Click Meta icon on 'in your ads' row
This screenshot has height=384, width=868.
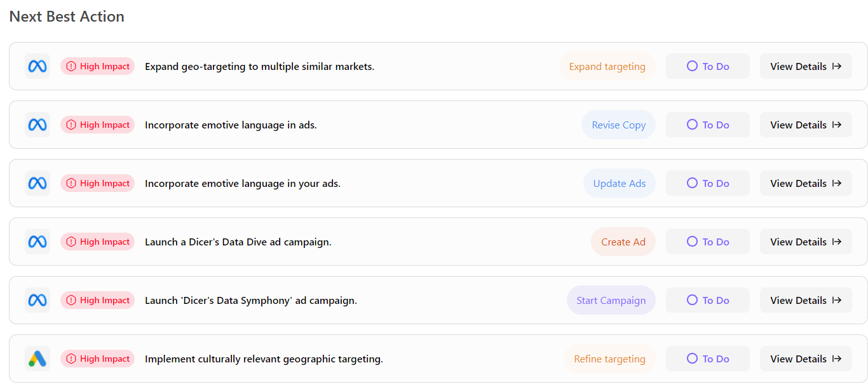click(37, 183)
